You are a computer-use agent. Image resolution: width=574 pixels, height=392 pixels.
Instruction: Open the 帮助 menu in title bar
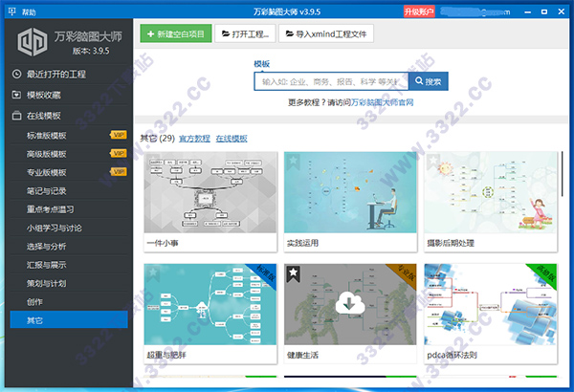(29, 12)
